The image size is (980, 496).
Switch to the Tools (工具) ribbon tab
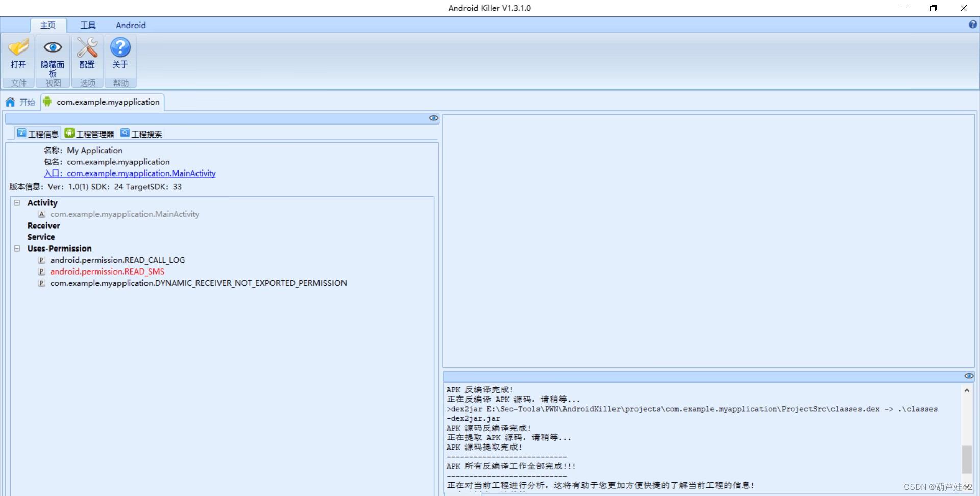click(88, 25)
